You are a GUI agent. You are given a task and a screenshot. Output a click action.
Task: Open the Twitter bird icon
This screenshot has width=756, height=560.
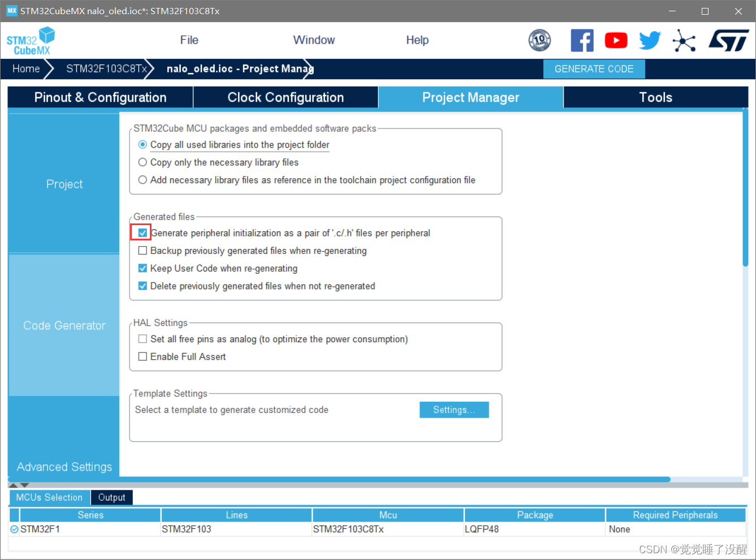point(650,40)
